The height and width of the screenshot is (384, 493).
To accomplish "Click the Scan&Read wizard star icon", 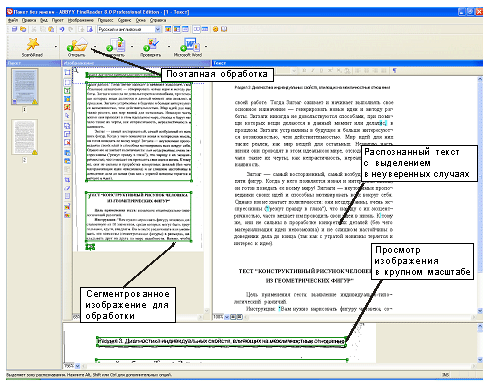I will point(32,44).
